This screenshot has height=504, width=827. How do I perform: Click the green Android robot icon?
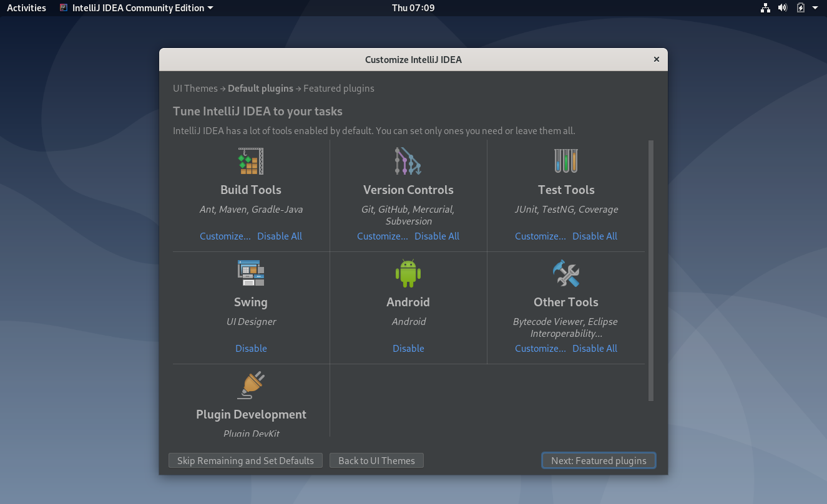(x=408, y=273)
